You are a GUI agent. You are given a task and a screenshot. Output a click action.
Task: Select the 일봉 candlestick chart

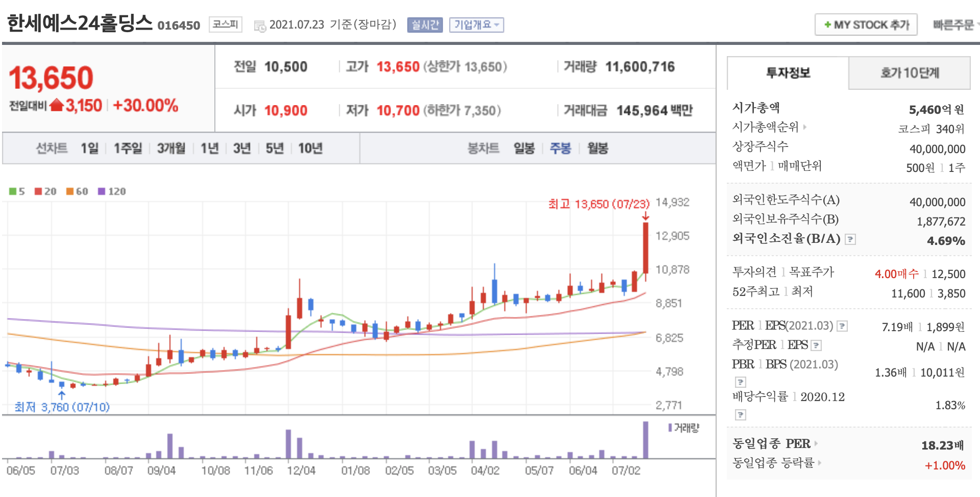pos(524,148)
